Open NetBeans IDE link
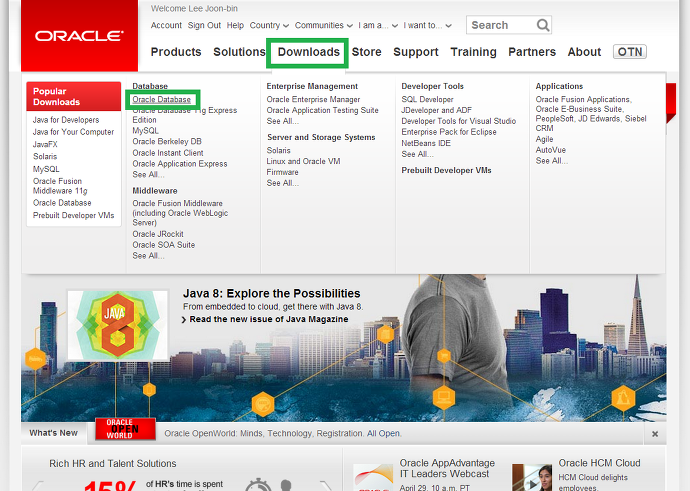The image size is (690, 491). click(x=426, y=143)
